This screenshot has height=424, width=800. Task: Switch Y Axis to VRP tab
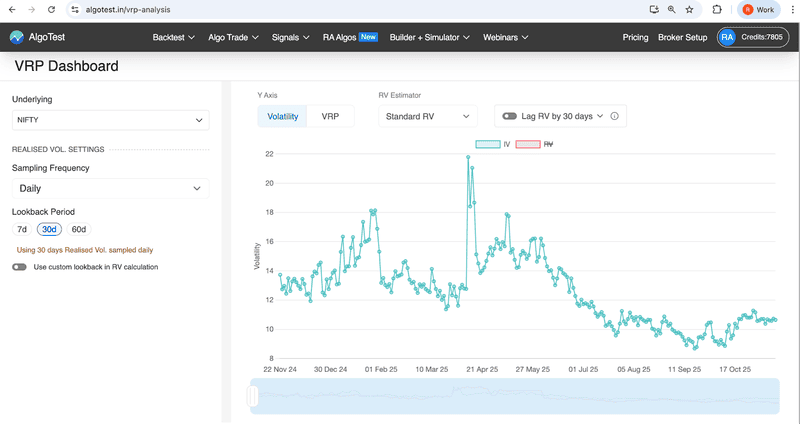click(330, 116)
